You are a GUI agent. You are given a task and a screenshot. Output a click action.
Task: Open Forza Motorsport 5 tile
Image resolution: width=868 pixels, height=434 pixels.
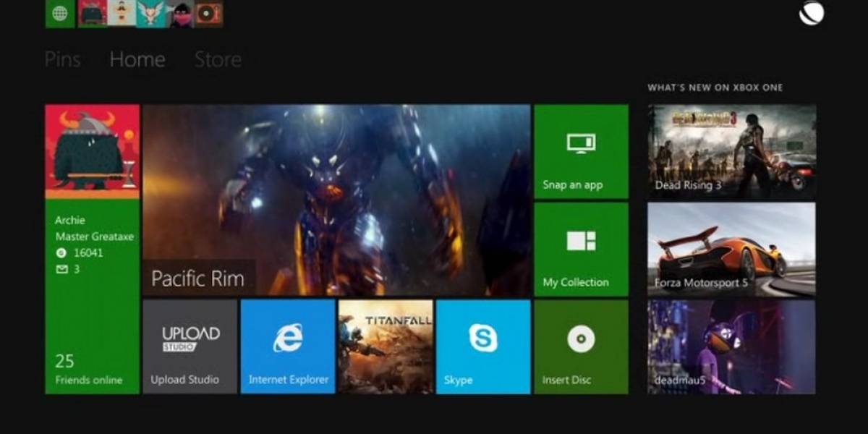[x=732, y=250]
